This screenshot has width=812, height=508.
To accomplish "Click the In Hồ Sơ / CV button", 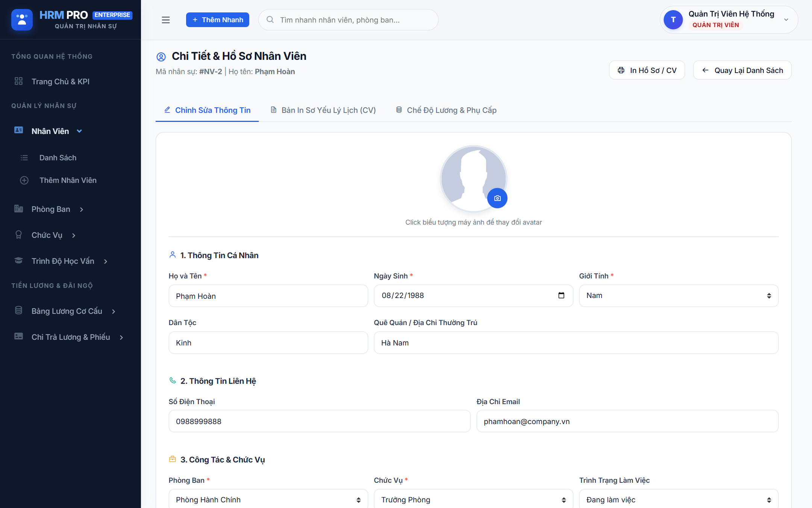I will (647, 70).
